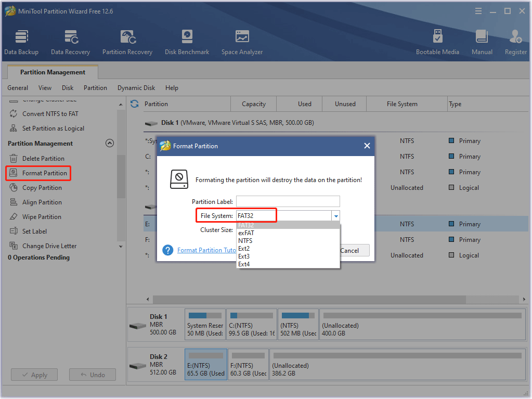Screen dimensions: 532x399
Task: Select exFAT in file system list
Action: click(246, 233)
